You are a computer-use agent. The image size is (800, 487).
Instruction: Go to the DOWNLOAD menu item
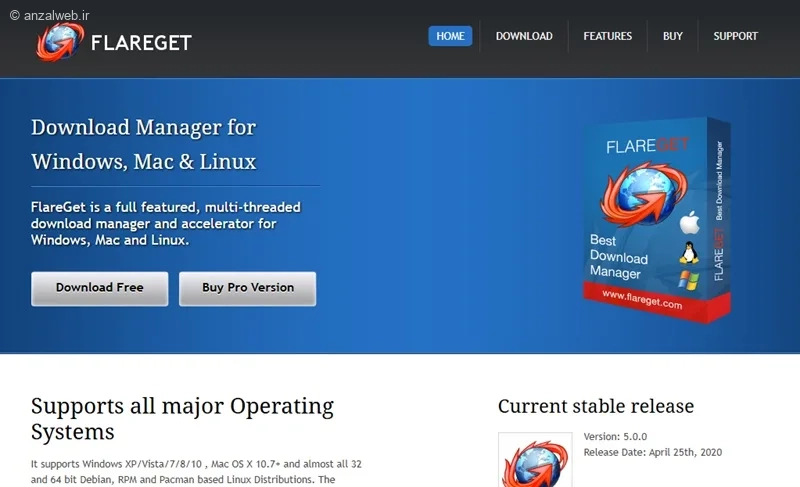pos(524,36)
